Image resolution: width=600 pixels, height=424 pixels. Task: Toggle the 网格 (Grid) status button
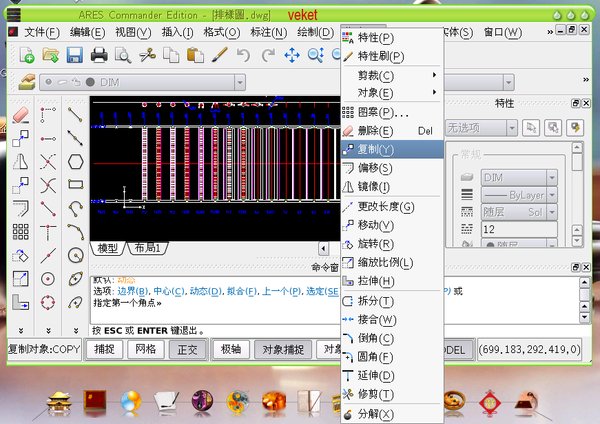(x=146, y=350)
